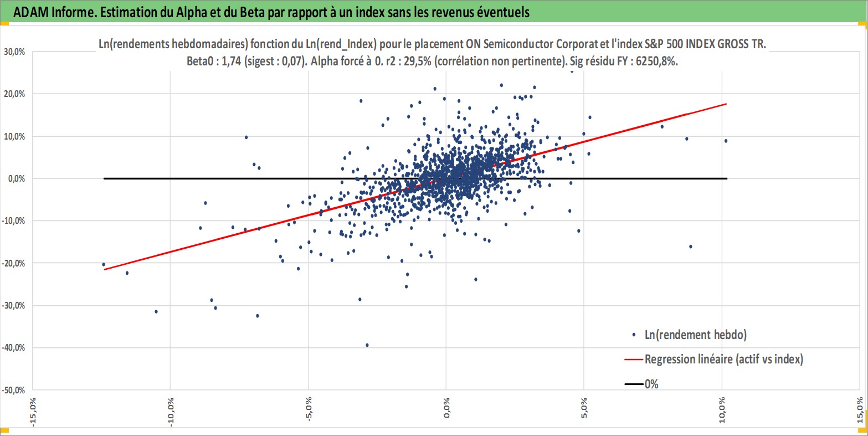
Task: Select the red regression line on the chart
Action: click(415, 187)
